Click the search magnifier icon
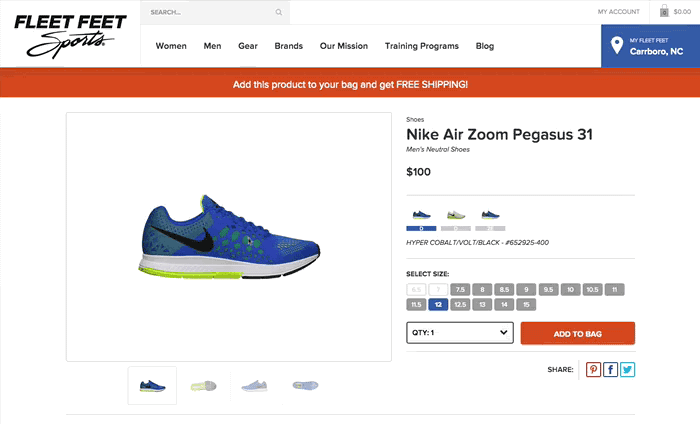 tap(278, 13)
